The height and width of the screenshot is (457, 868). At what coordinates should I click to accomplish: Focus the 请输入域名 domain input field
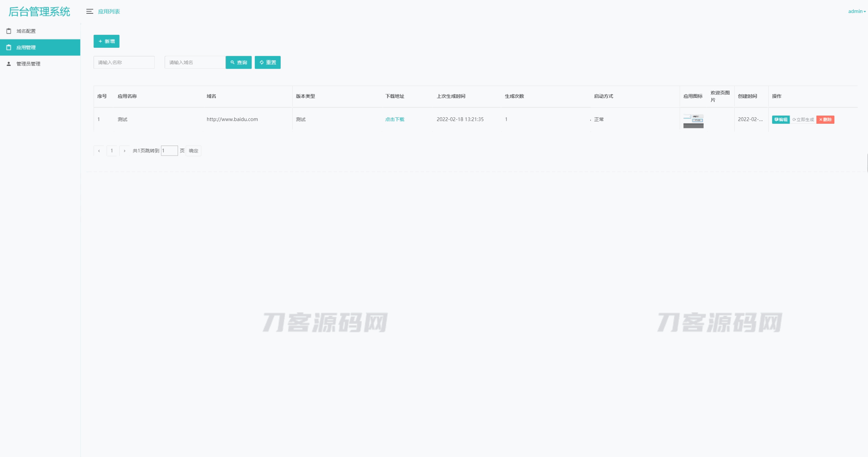click(195, 62)
